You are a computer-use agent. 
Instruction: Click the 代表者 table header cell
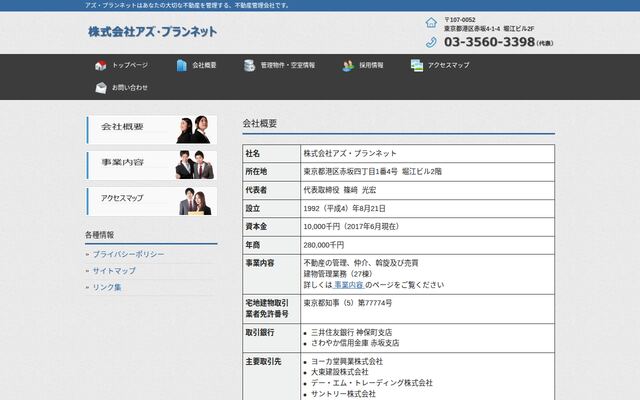pos(271,190)
